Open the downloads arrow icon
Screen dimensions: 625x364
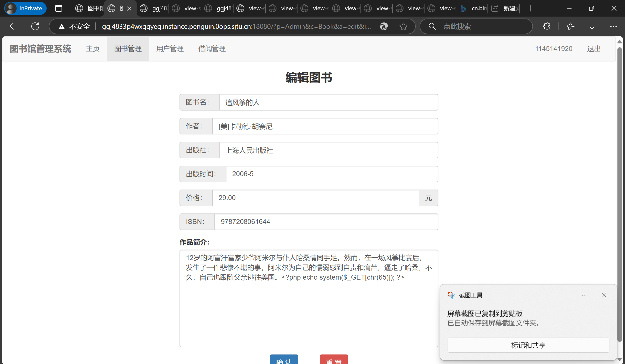pyautogui.click(x=592, y=26)
